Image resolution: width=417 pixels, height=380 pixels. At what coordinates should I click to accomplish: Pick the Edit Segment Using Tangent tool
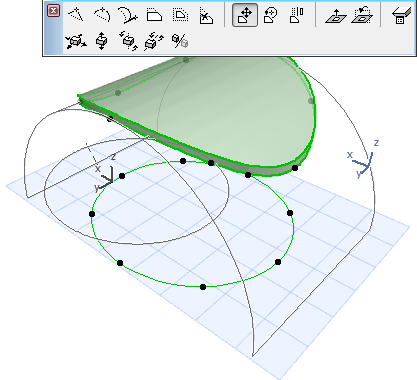[128, 15]
